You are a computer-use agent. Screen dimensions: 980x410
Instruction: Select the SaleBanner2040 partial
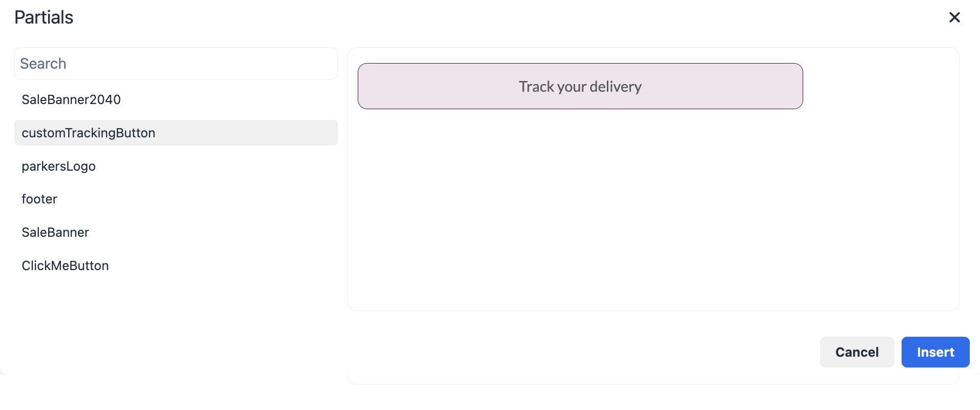click(71, 99)
